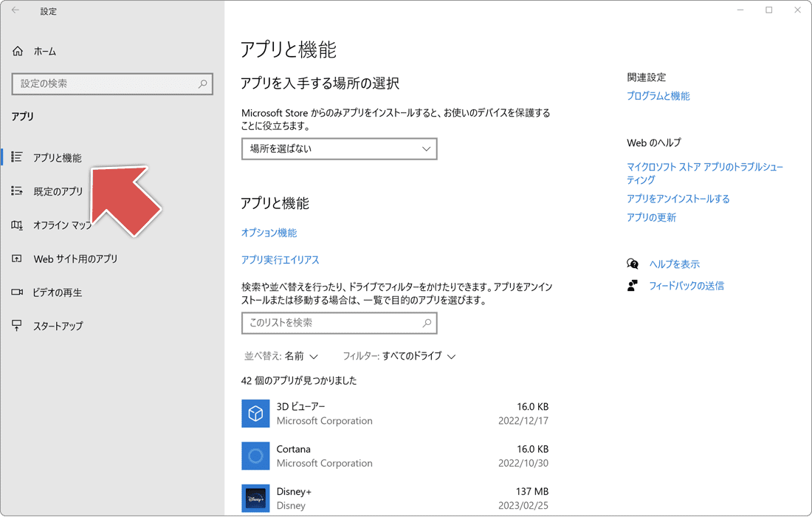Click the Disney+ app icon

255,498
